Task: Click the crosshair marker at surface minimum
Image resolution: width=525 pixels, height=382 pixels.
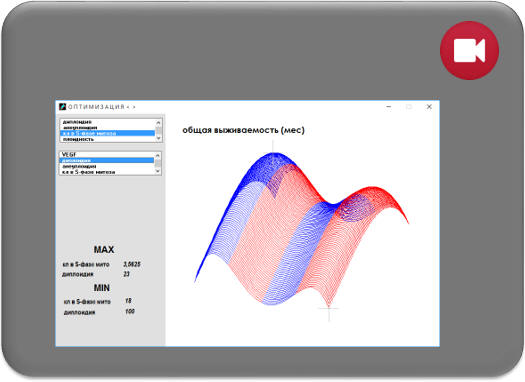Action: click(329, 308)
